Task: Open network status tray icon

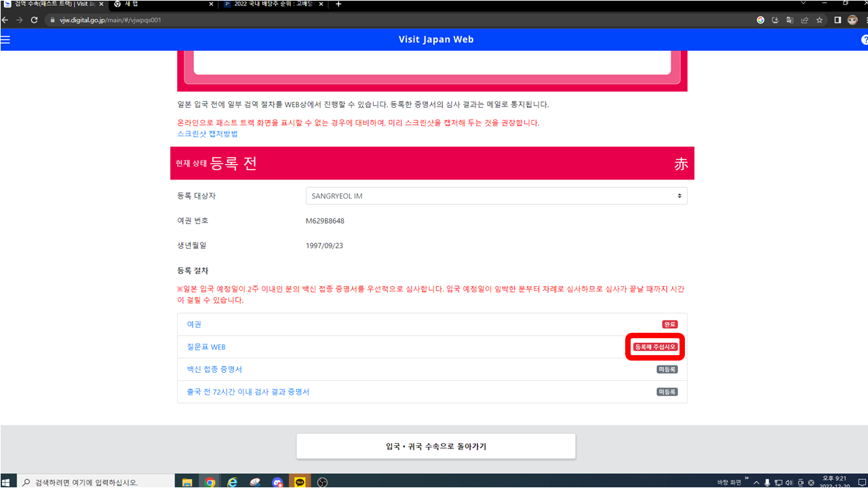Action: tap(778, 483)
